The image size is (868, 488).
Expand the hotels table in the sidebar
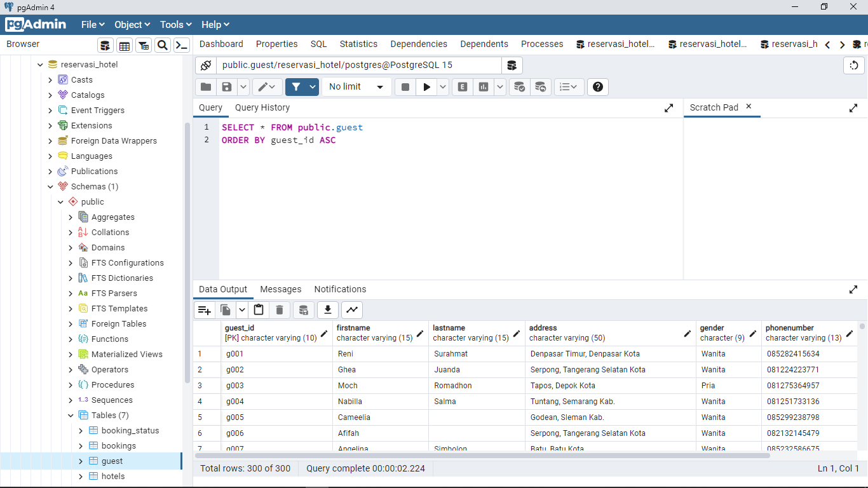(80, 476)
